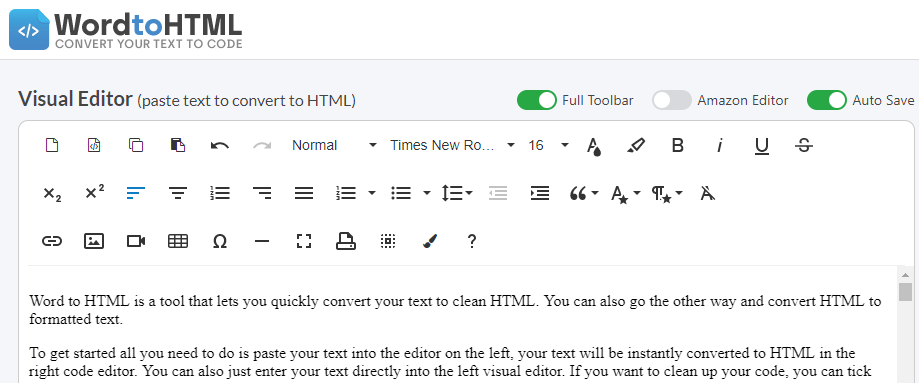
Task: Apply Subscript formatting
Action: coord(52,194)
